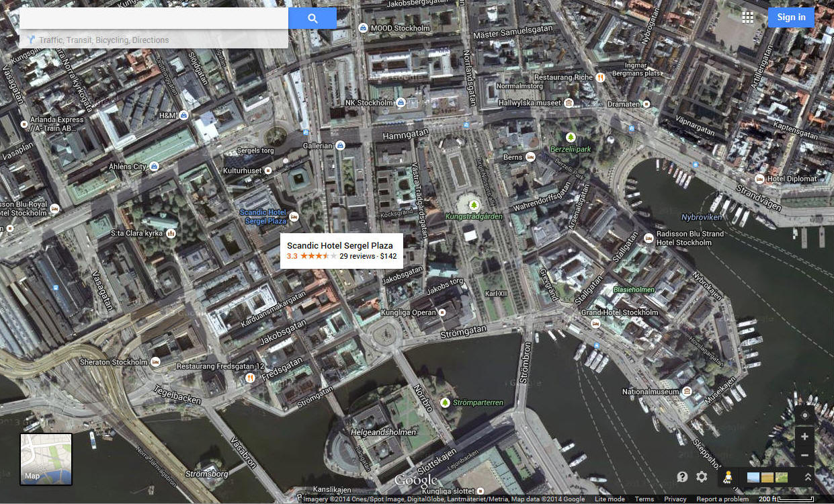Screen dimensions: 834x504
Task: Select the Hallwylska museet museum marker
Action: click(569, 103)
